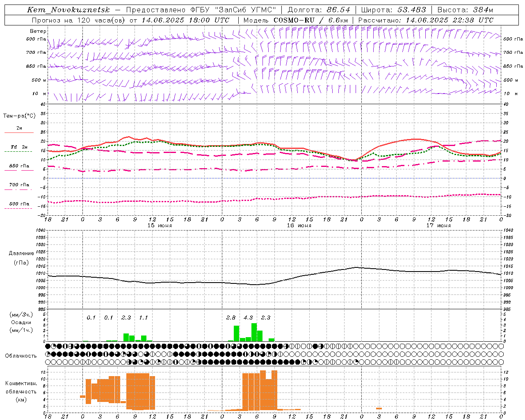Click the small isolated orange bar on 17 июня

click(379, 408)
